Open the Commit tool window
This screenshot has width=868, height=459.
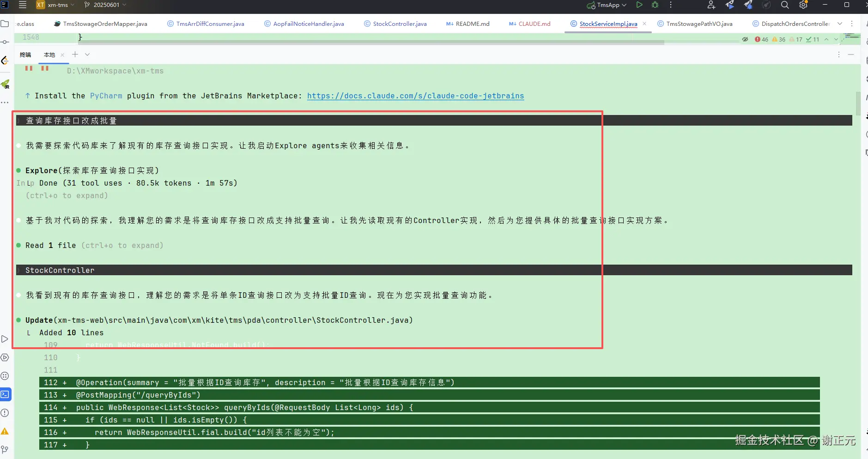click(5, 42)
